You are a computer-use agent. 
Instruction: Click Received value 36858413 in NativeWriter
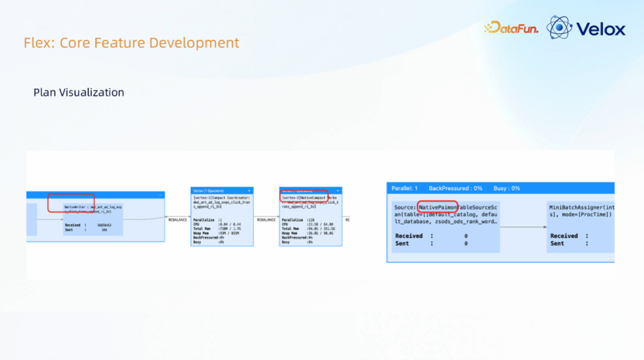(104, 225)
